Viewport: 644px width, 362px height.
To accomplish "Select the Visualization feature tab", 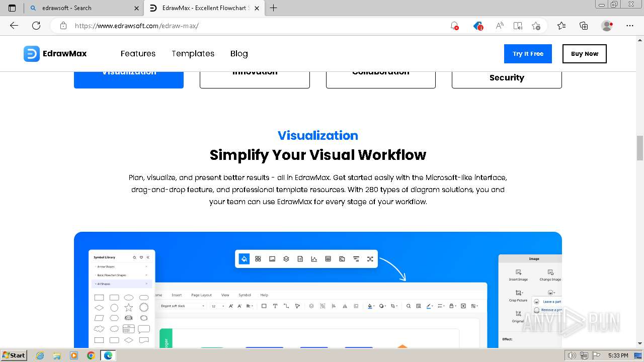I will 129,80.
